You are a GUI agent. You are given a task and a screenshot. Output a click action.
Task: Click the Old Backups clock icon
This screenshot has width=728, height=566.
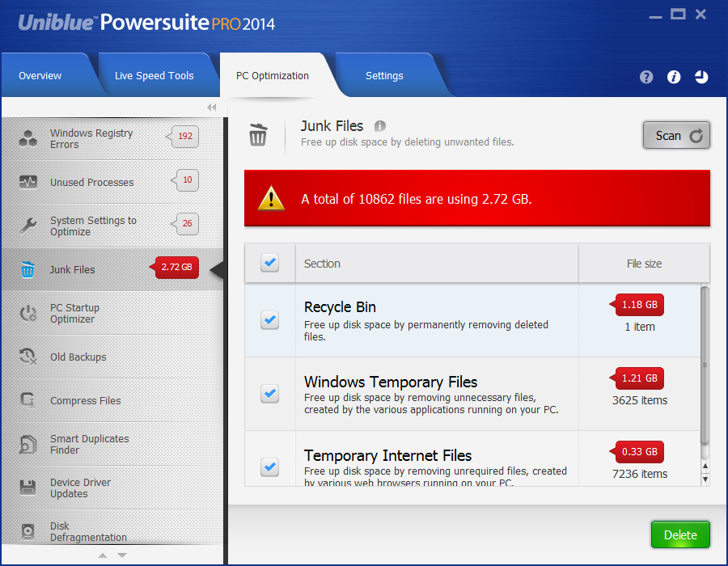pyautogui.click(x=28, y=357)
